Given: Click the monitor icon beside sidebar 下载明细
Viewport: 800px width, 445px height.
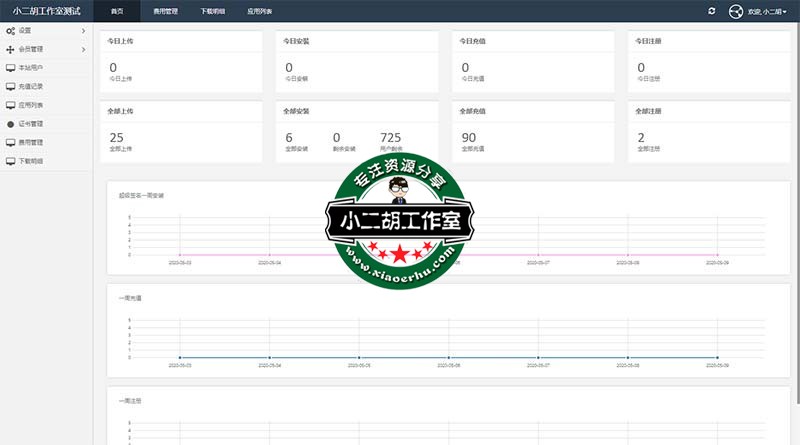Looking at the screenshot, I should click(x=10, y=161).
